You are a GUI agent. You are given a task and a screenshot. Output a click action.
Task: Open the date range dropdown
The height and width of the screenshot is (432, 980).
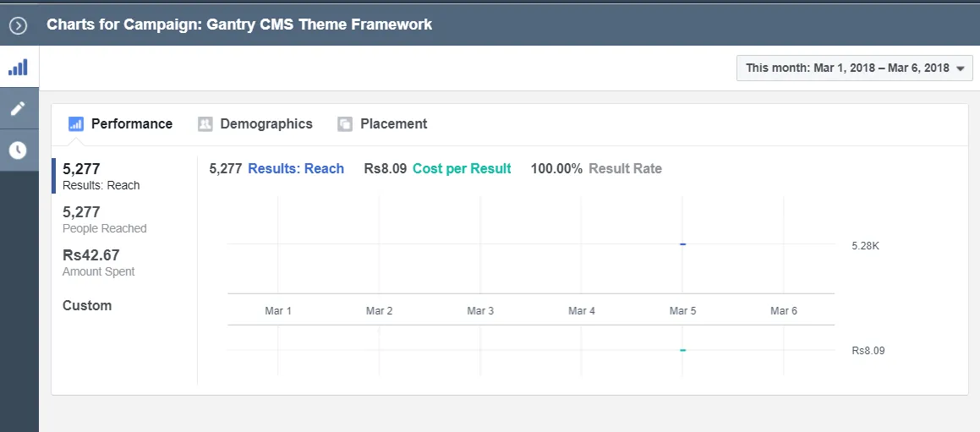pyautogui.click(x=854, y=68)
